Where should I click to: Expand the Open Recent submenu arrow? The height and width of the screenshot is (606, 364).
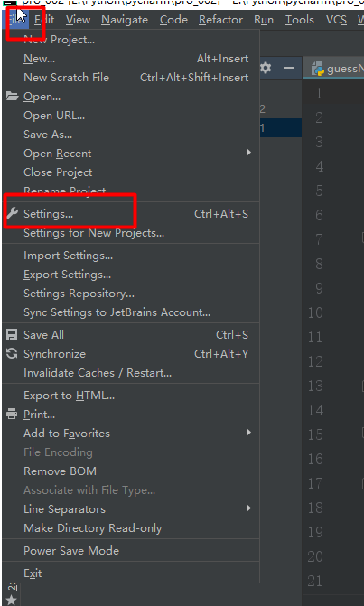pos(249,153)
